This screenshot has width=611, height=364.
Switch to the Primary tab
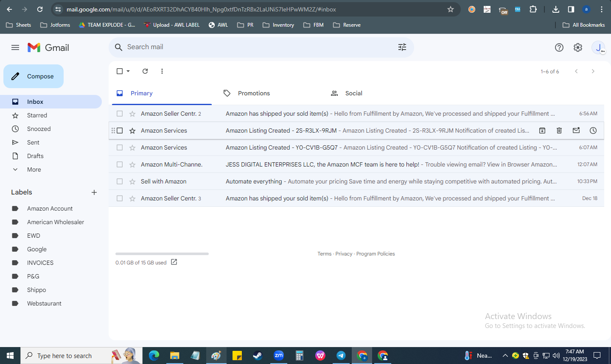click(x=162, y=93)
